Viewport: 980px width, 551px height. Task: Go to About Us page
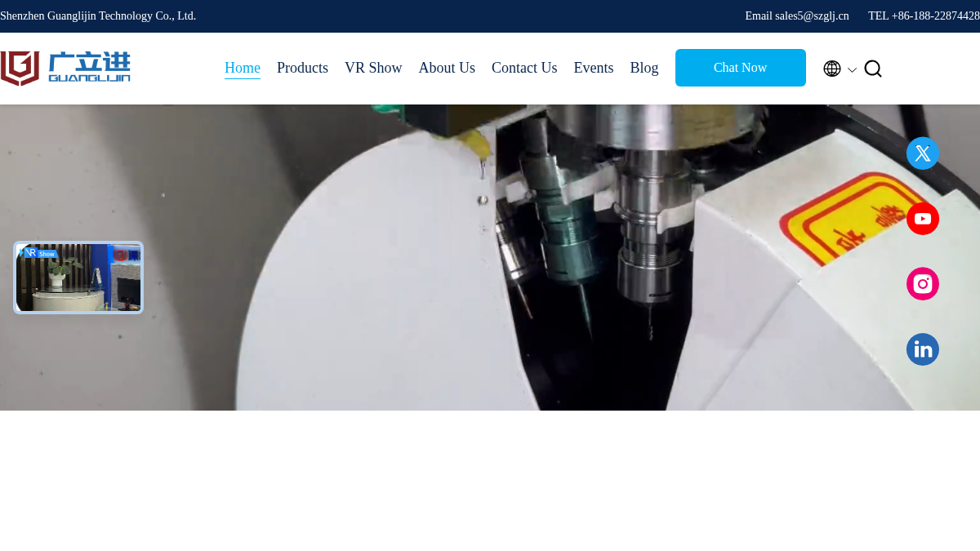[447, 69]
